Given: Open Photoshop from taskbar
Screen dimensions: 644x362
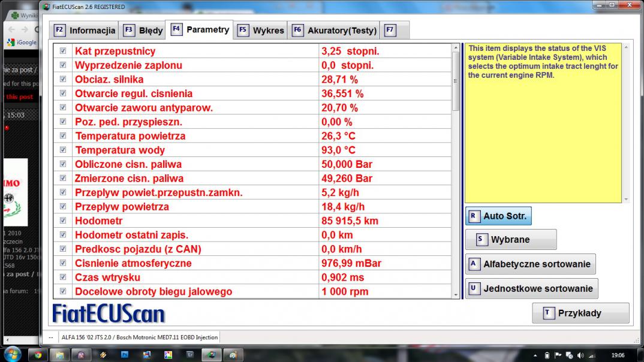Looking at the screenshot, I should pos(125,355).
